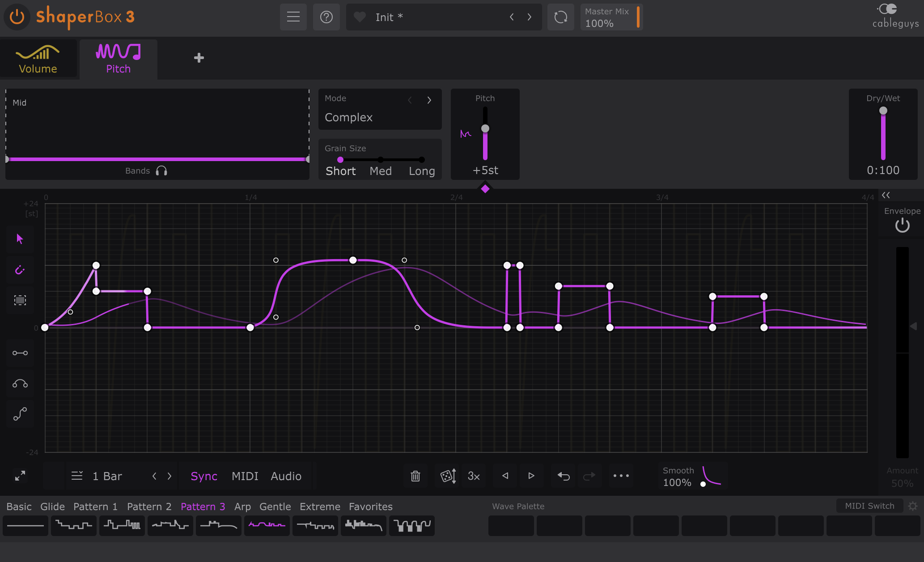924x562 pixels.
Task: Click the headphones Bands solo icon
Action: pyautogui.click(x=161, y=171)
